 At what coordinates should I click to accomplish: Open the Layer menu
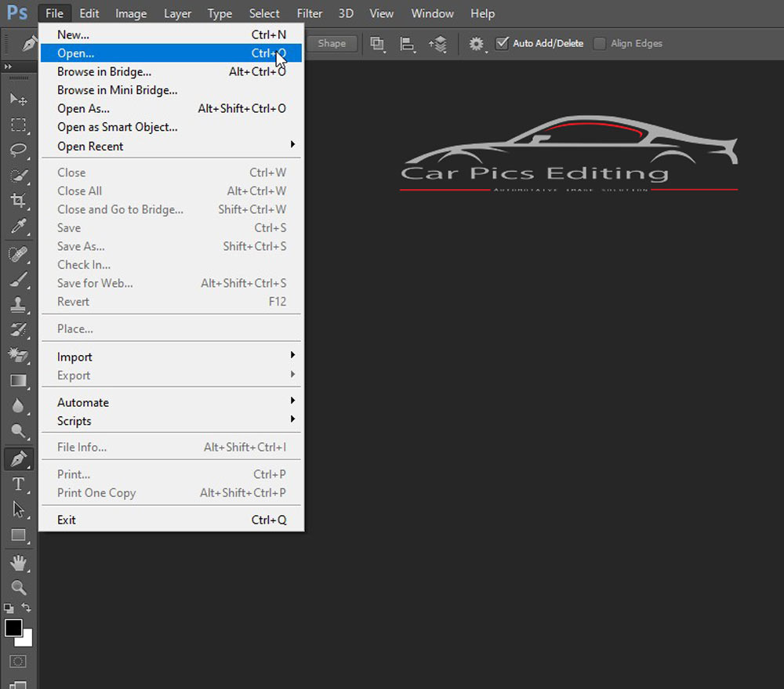(x=177, y=13)
